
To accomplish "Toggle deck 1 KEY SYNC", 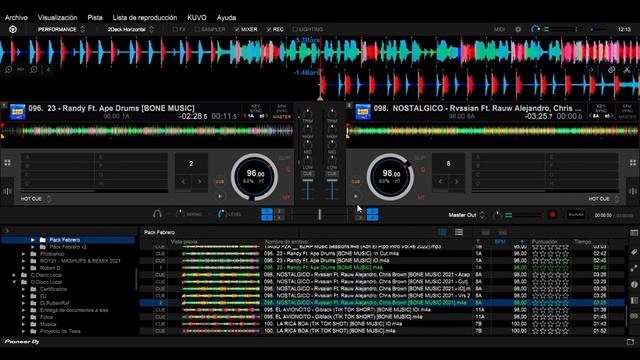I will point(256,109).
